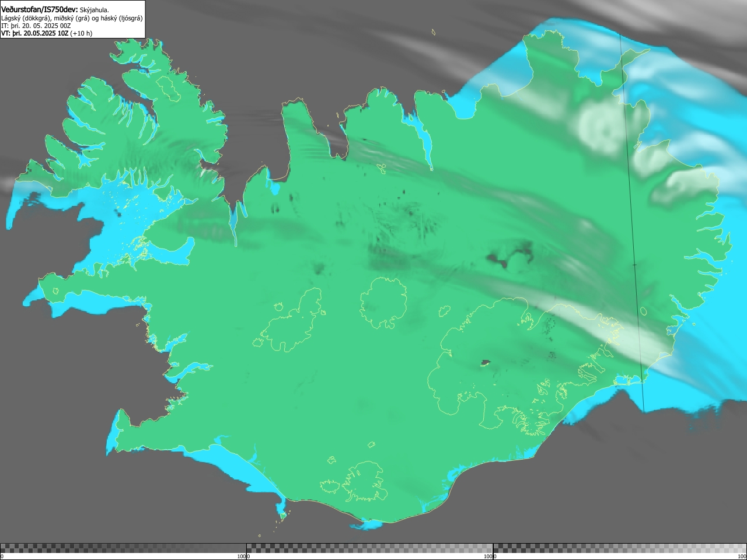Click the middle gray mid-level cloud color bar
The height and width of the screenshot is (560, 747).
tap(369, 548)
